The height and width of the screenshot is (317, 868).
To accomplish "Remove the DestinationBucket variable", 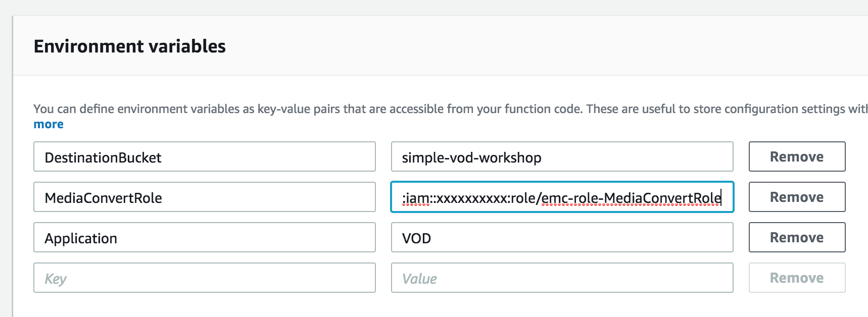I will tap(797, 157).
